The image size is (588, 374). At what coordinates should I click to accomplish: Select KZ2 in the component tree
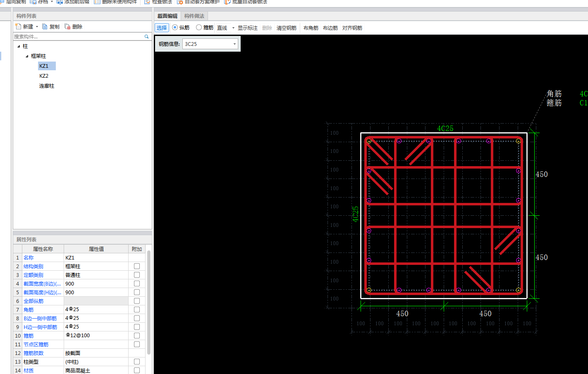click(44, 76)
